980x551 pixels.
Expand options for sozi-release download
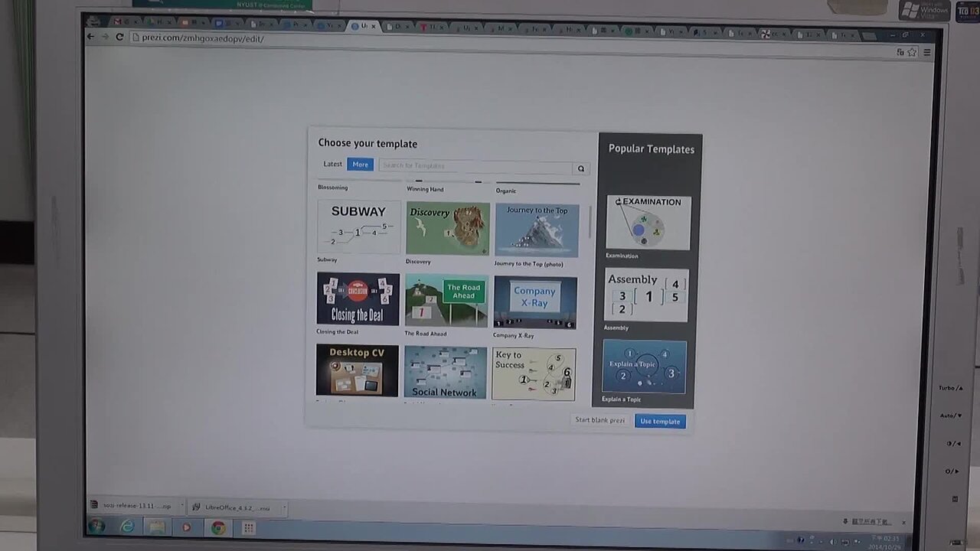click(182, 506)
